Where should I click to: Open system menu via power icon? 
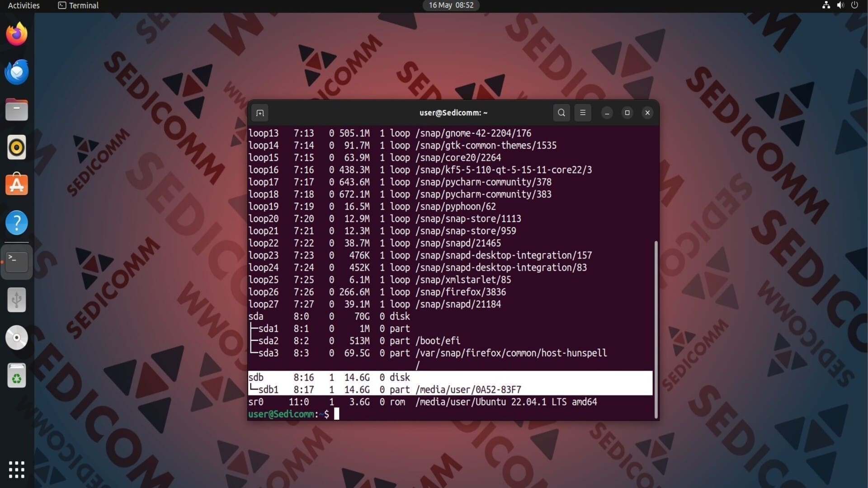point(854,5)
